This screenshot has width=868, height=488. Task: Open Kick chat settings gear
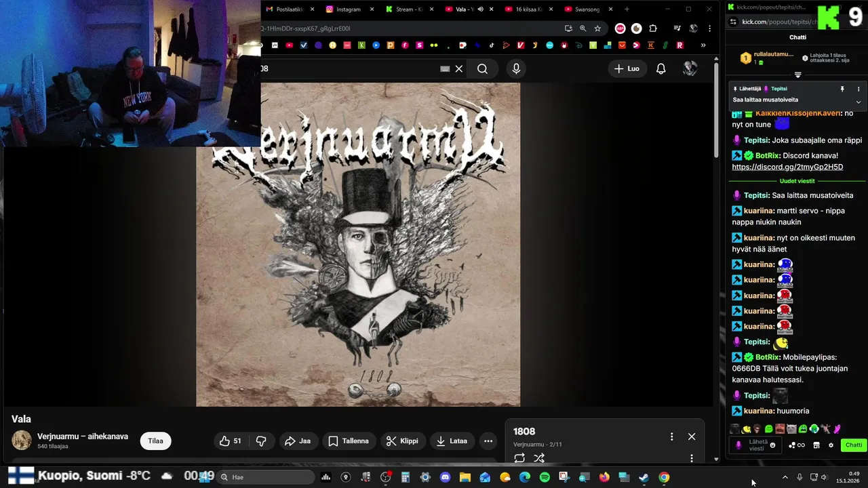[831, 445]
